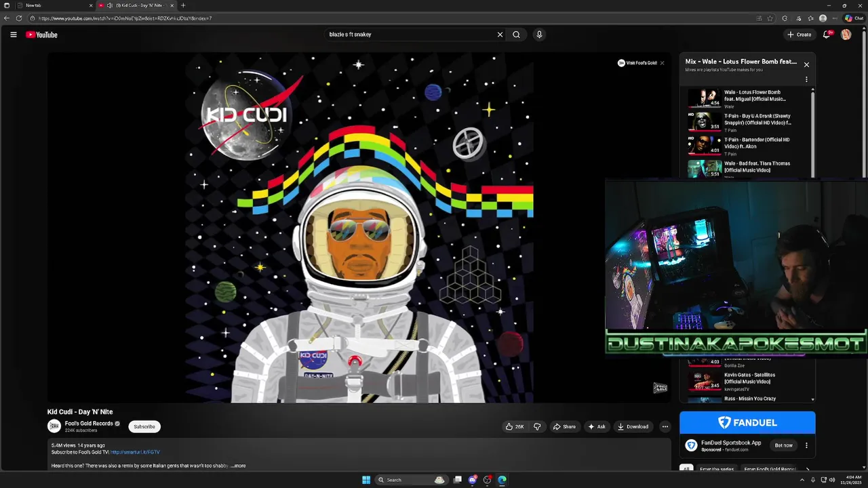Viewport: 868px width, 488px height.
Task: Click the Windows taskbar Search box
Action: pos(410,480)
